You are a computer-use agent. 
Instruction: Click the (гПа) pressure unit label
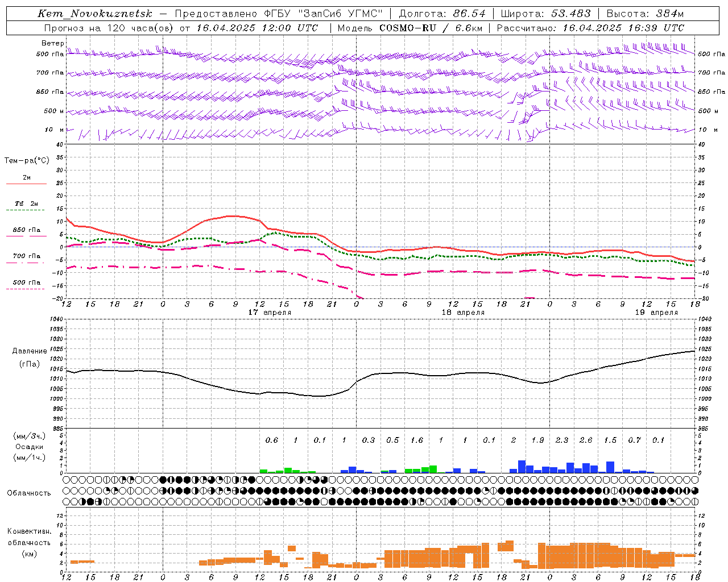pos(29,364)
